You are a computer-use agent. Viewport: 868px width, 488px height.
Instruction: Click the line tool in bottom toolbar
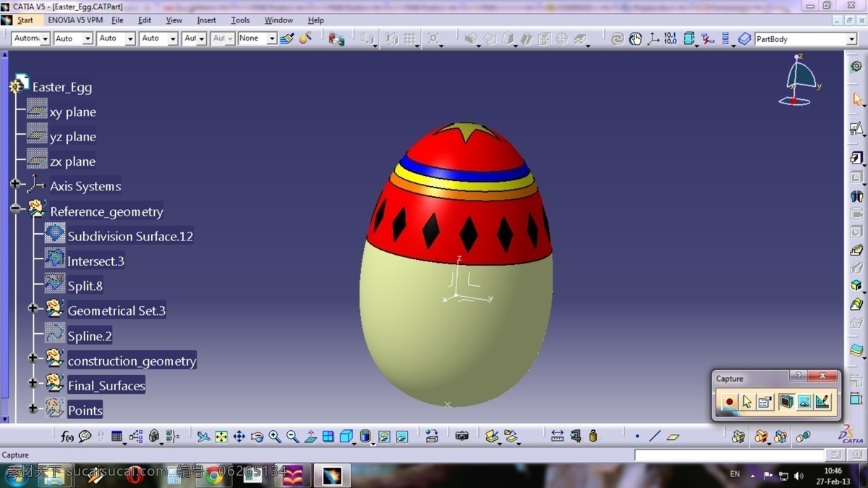coord(655,436)
